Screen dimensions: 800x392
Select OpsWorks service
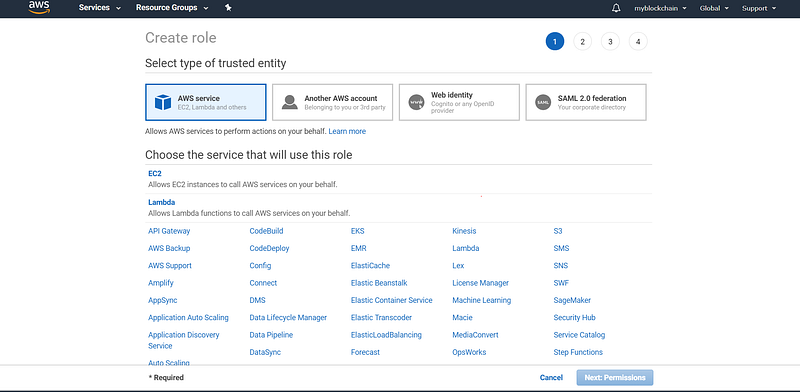[x=469, y=352]
